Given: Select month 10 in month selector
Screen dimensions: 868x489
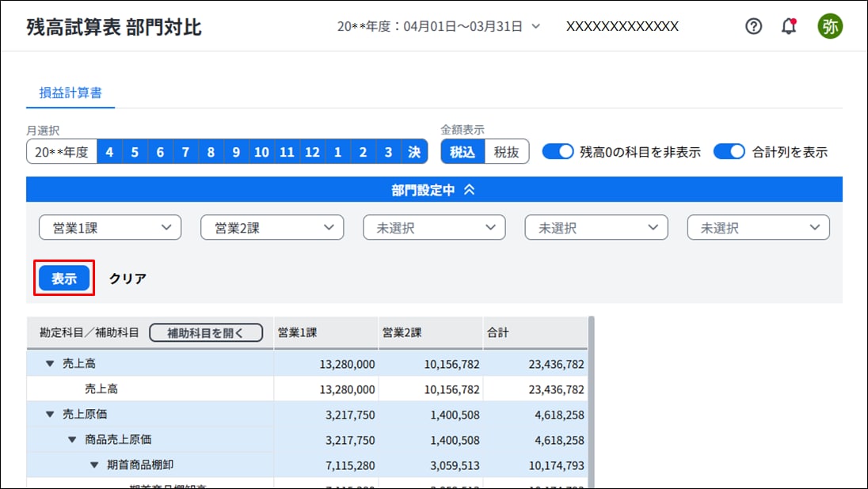Looking at the screenshot, I should coord(261,152).
